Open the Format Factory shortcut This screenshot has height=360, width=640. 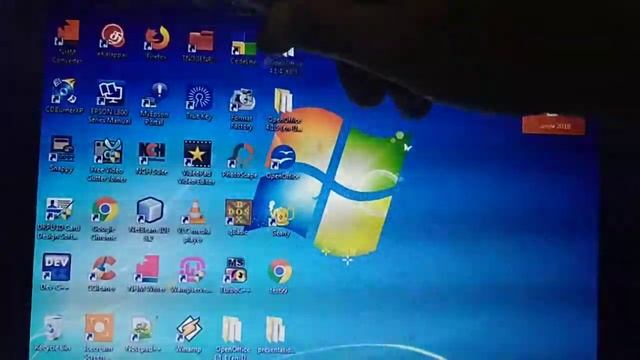(242, 101)
